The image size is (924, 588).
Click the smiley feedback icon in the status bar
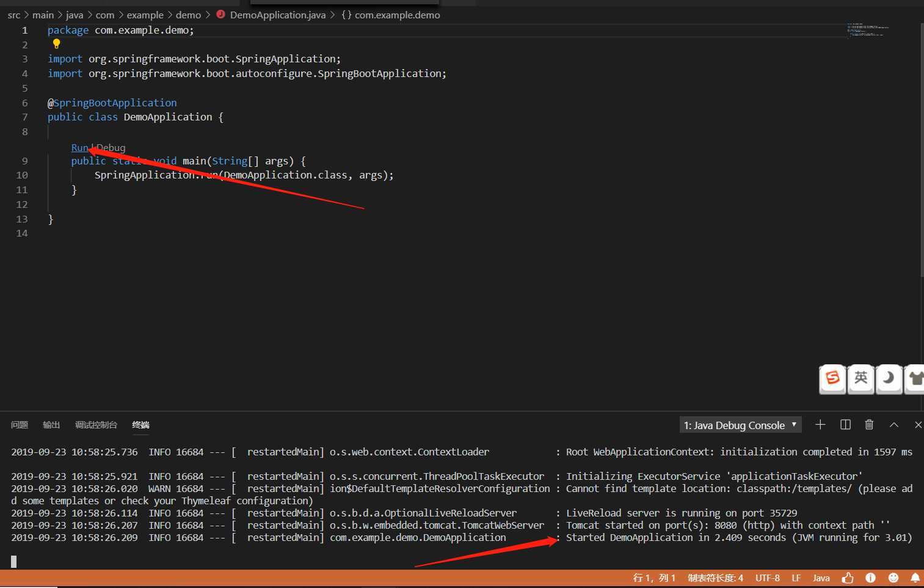point(893,578)
